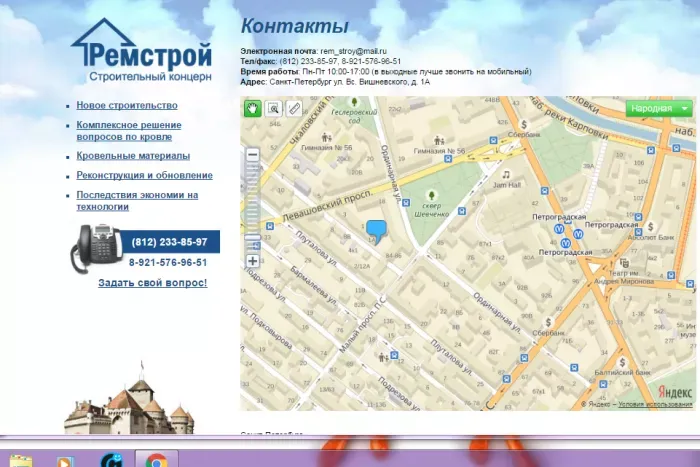Click the Левашовский просп. street label
Image resolution: width=700 pixels, height=467 pixels.
click(x=328, y=207)
